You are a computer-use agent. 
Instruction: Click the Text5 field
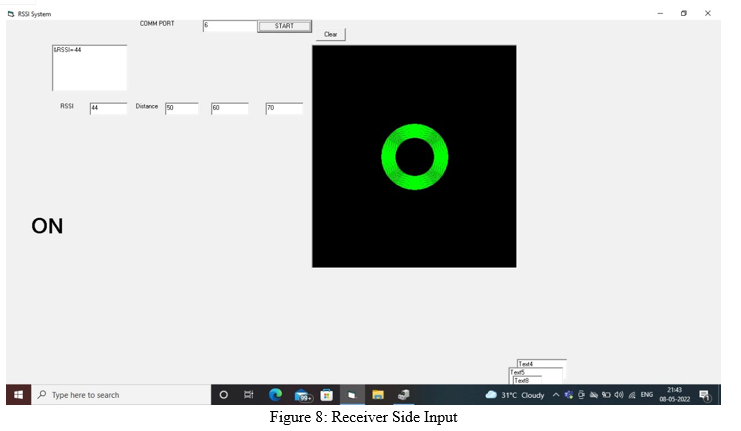[x=535, y=372]
